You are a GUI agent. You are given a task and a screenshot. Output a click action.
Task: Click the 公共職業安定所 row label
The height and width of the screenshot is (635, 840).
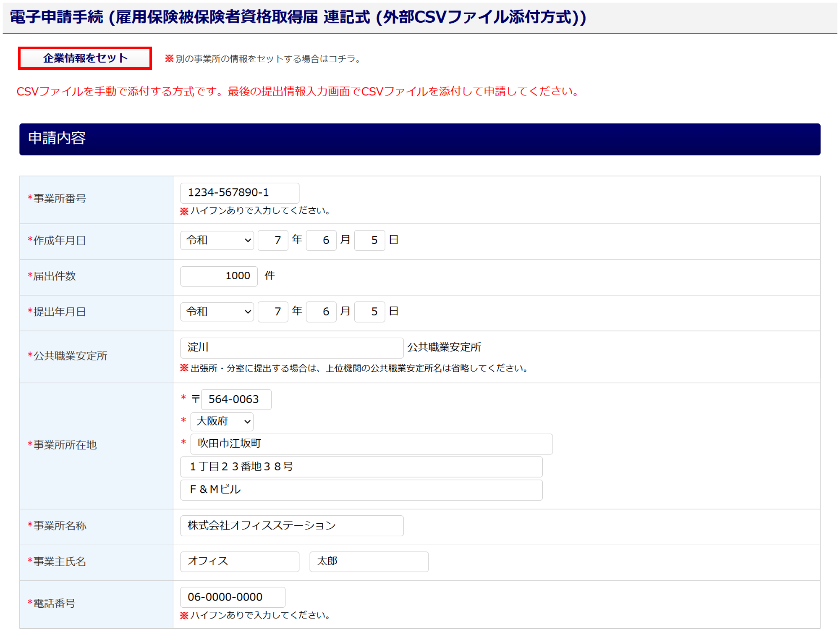[x=67, y=356]
